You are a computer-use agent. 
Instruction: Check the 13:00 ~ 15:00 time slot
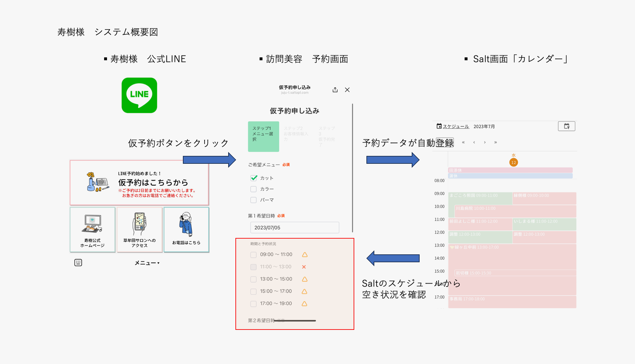tap(253, 279)
